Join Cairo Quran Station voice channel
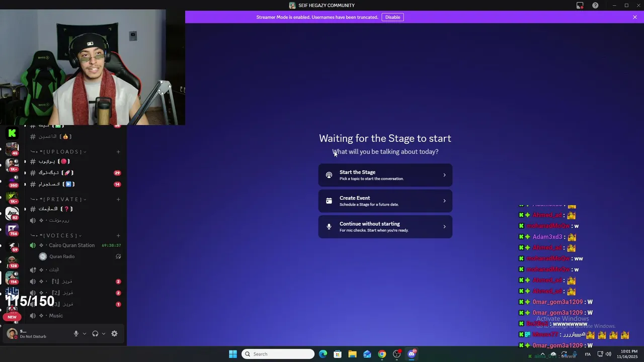 click(74, 245)
